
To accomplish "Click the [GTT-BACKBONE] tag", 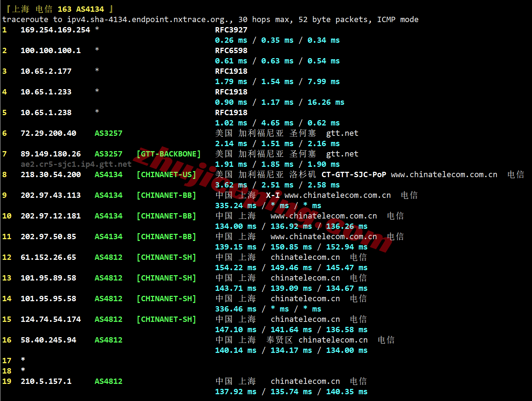I will click(x=169, y=154).
